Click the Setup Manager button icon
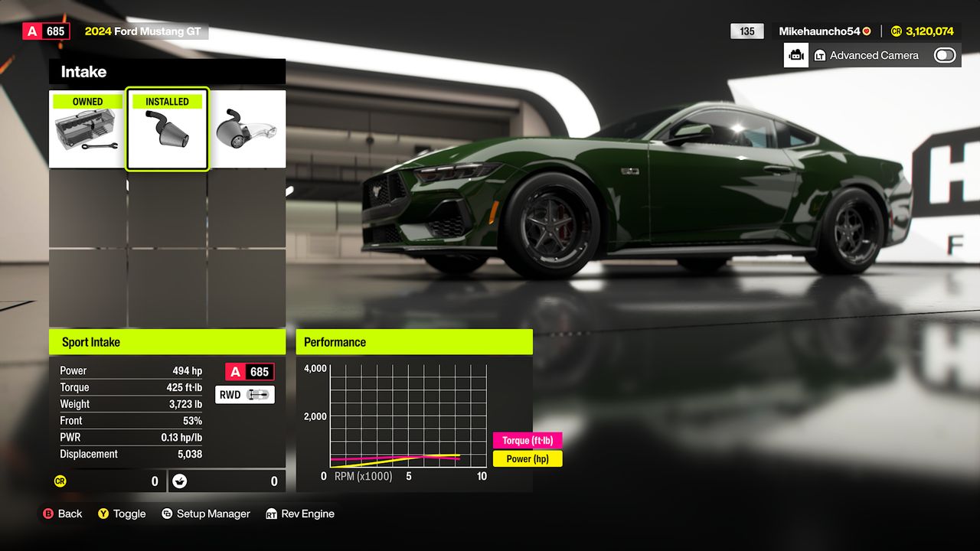The height and width of the screenshot is (551, 980). (167, 514)
